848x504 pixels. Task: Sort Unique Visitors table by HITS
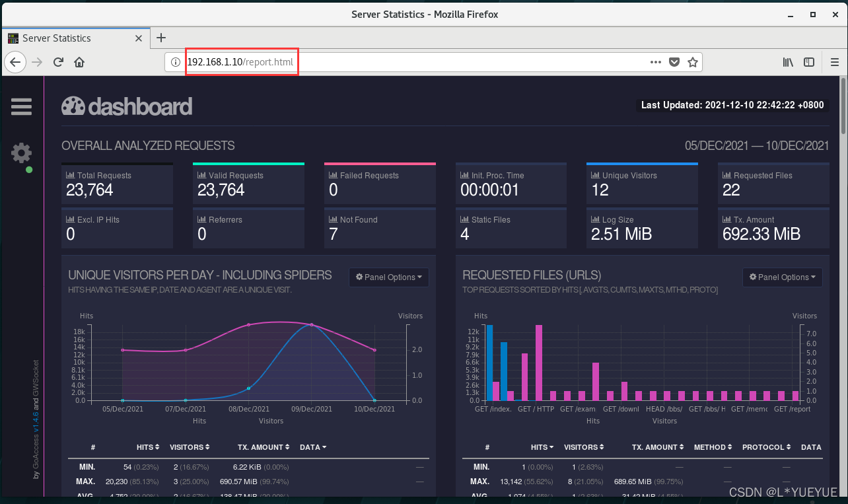pos(149,447)
